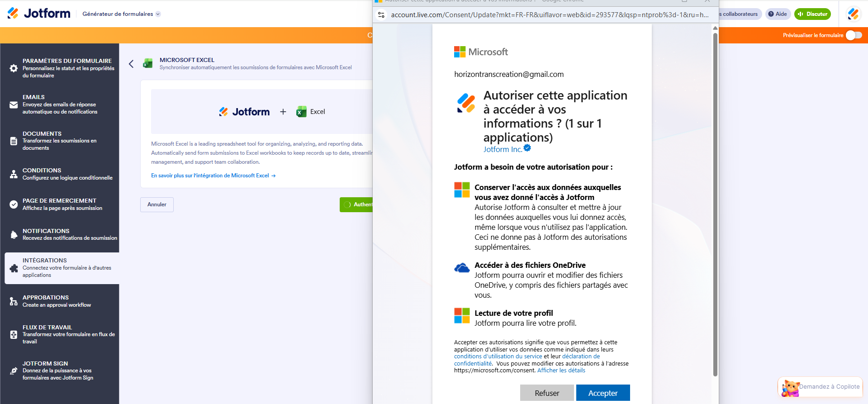Select the Conditions logic icon

click(14, 174)
